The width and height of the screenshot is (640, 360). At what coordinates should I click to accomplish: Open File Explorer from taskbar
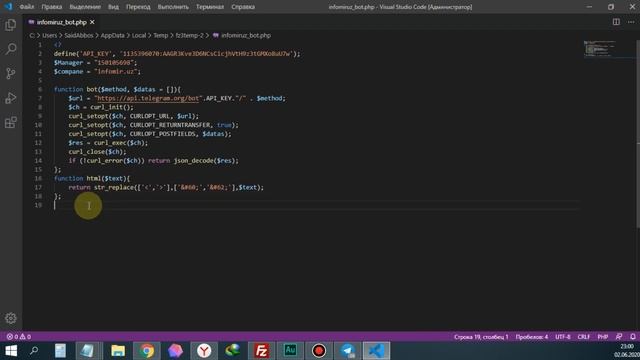[118, 351]
